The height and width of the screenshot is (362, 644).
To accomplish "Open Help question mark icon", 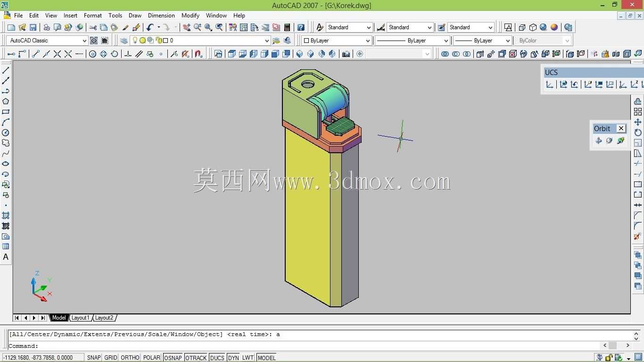I will [301, 27].
